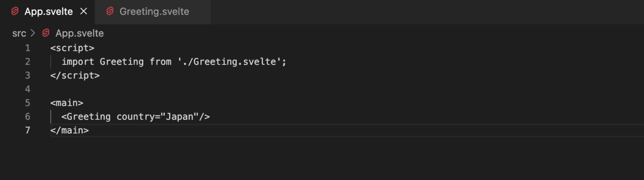Open the src breadcrumb folder
The width and height of the screenshot is (644, 180).
pyautogui.click(x=19, y=33)
